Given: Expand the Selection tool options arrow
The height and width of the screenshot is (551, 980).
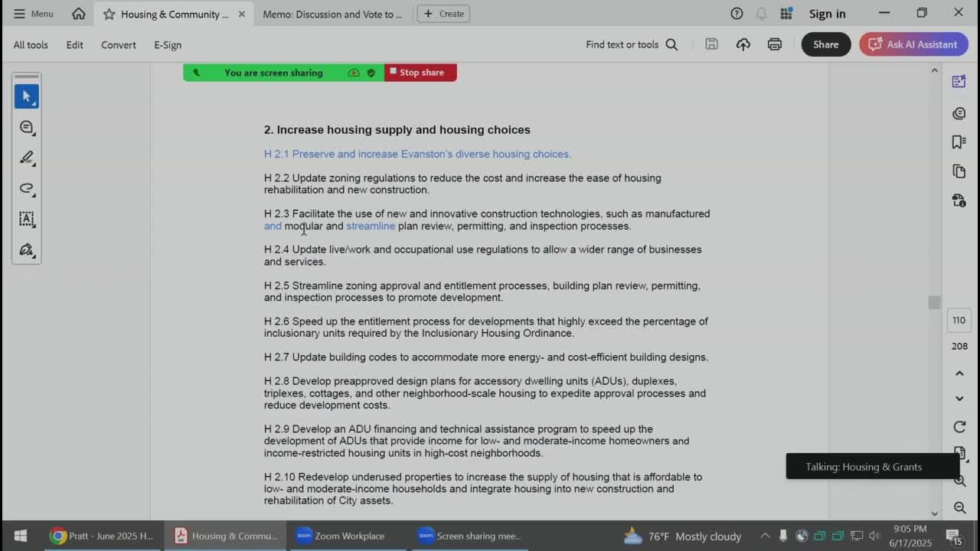Looking at the screenshot, I should point(34,106).
